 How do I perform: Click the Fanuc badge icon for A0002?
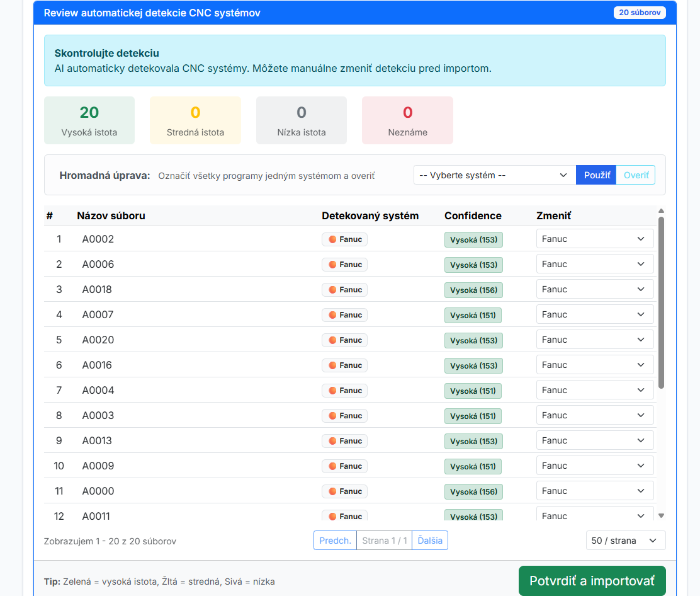pos(332,239)
